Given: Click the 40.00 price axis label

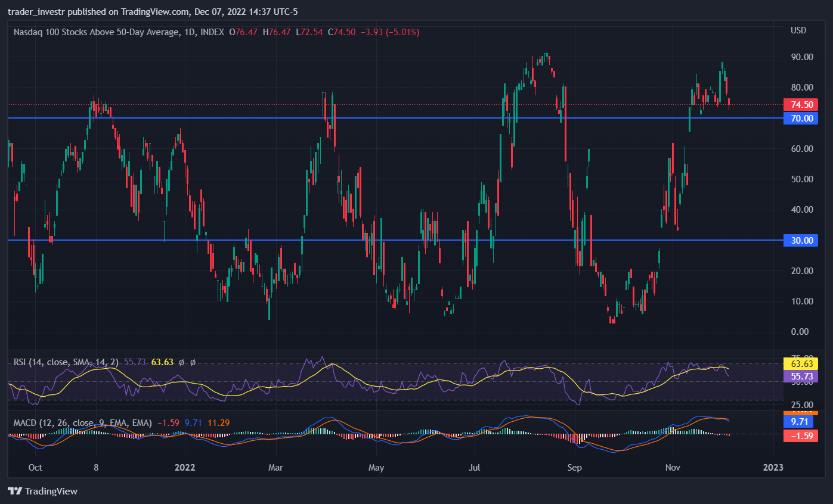Looking at the screenshot, I should tap(802, 210).
